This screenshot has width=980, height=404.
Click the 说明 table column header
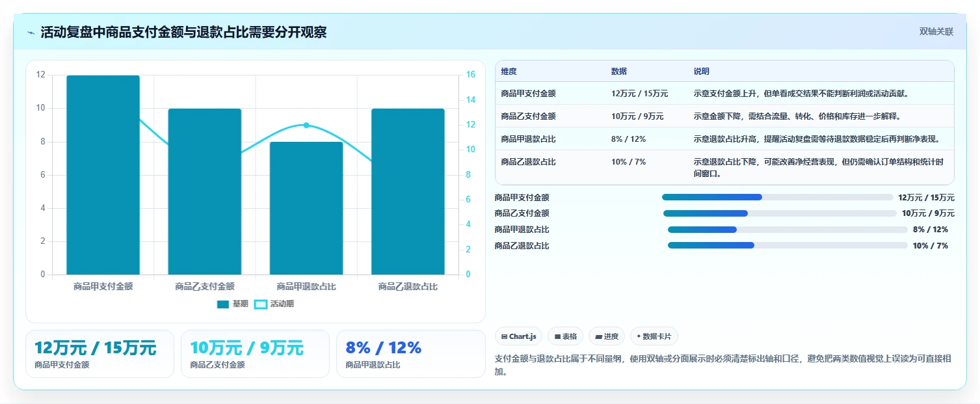(x=702, y=72)
